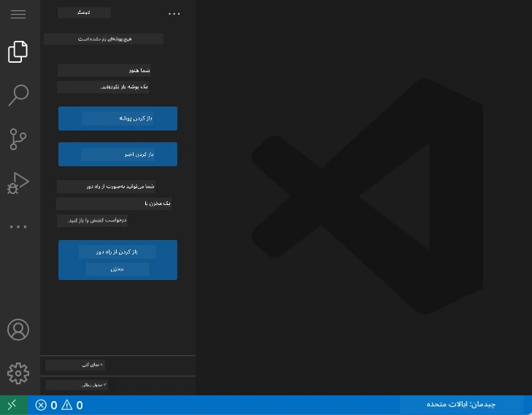Click the کاوشگر panel title

[x=84, y=12]
